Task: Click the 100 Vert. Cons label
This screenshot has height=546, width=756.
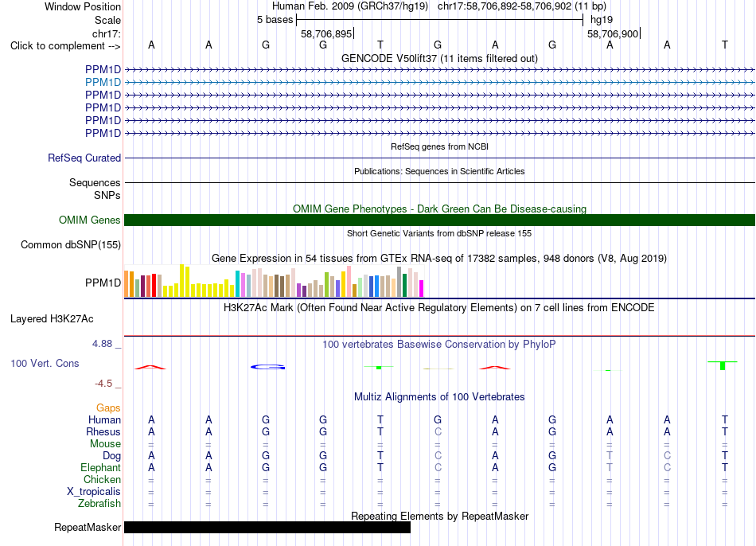Action: 45,363
